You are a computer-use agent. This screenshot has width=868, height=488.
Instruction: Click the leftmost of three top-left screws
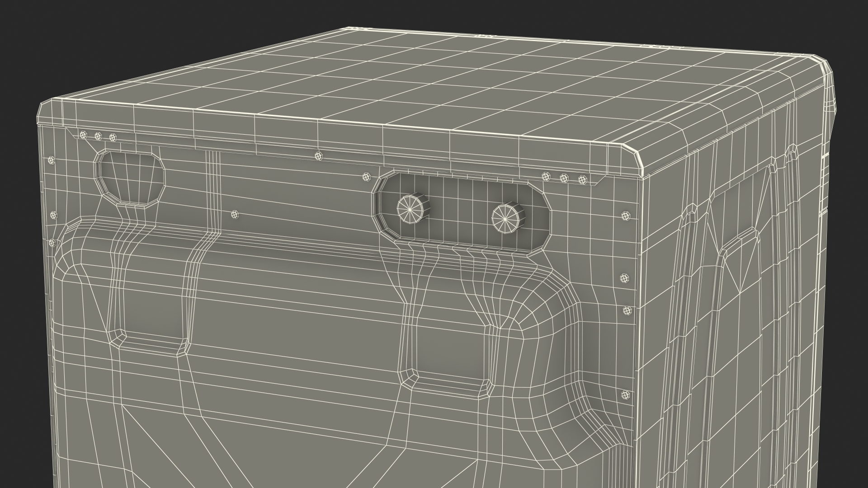(83, 135)
